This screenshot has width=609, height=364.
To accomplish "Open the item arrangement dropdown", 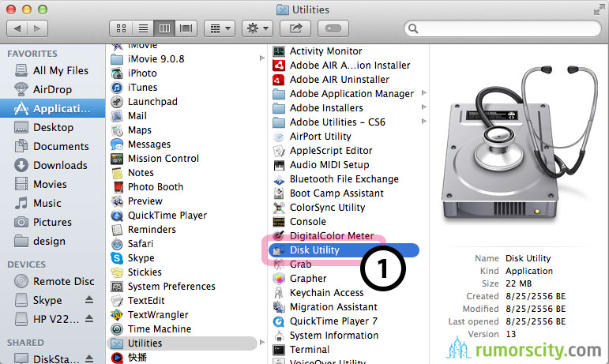I will (220, 28).
